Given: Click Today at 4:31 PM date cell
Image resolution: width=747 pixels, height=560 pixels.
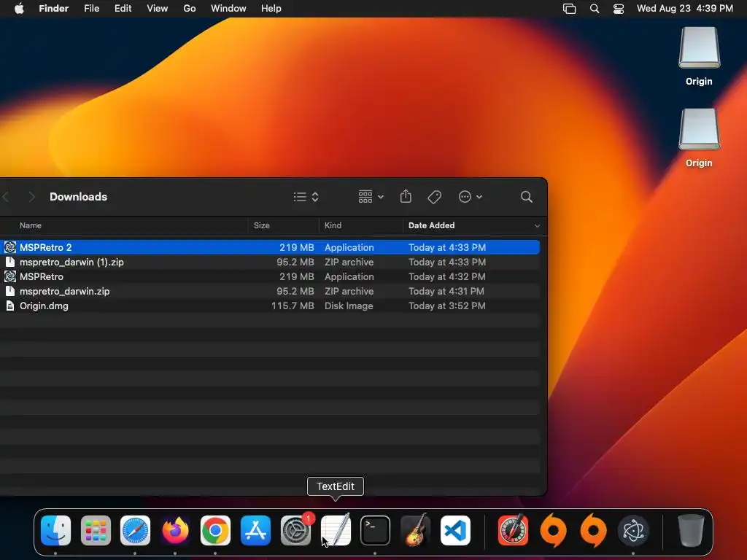Looking at the screenshot, I should 446,291.
